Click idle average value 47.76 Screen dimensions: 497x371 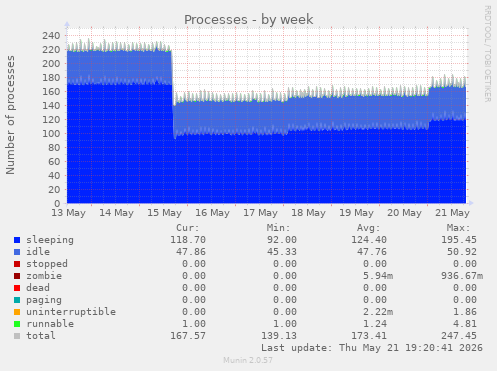click(372, 252)
